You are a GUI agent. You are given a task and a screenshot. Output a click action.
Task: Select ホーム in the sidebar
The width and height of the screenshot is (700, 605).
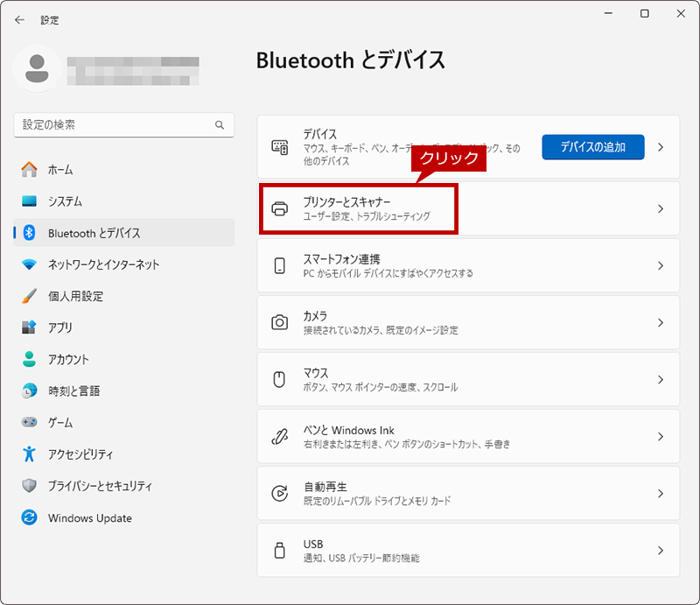[60, 170]
